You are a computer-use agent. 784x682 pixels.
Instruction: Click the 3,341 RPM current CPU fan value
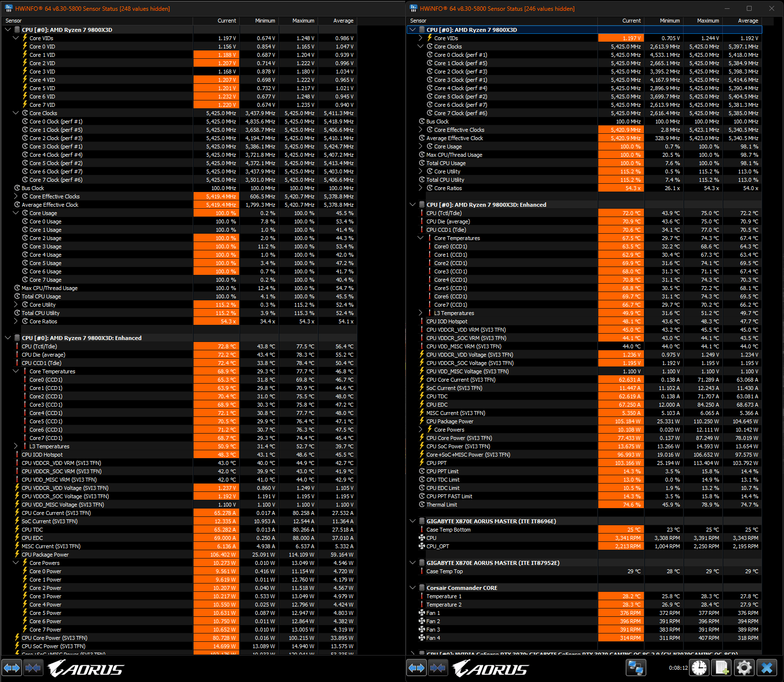click(621, 538)
